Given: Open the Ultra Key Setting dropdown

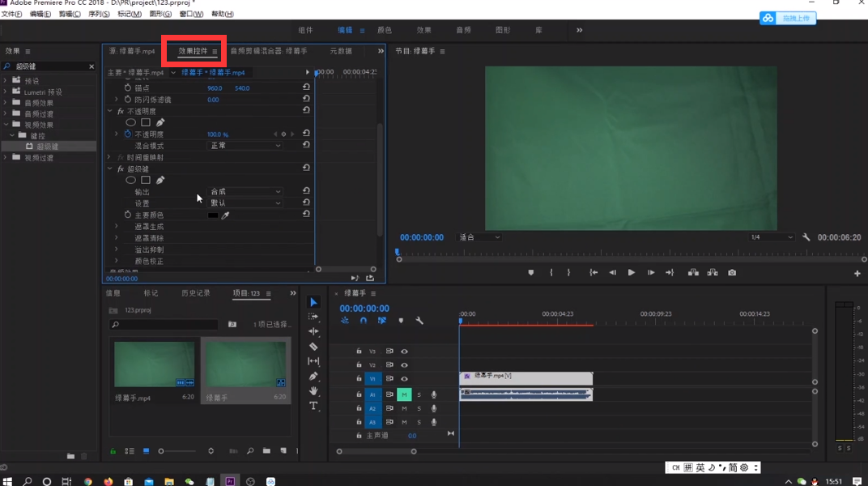Looking at the screenshot, I should coord(245,203).
